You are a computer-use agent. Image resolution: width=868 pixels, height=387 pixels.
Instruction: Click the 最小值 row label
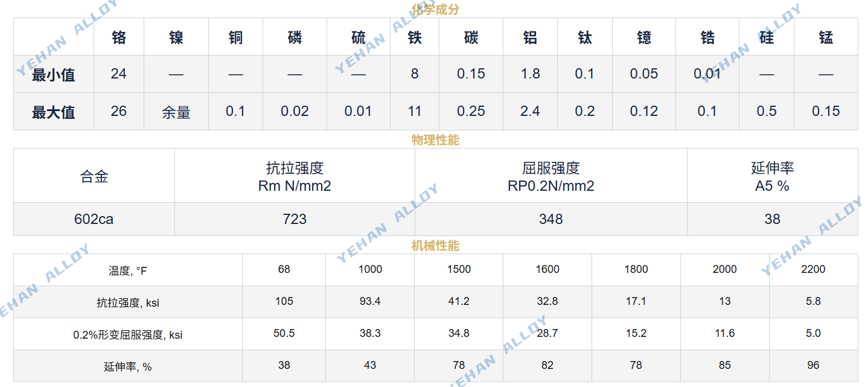tap(54, 75)
